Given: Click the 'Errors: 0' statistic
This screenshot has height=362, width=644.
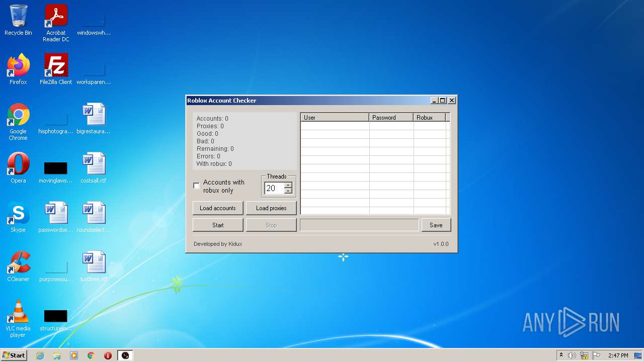Looking at the screenshot, I should click(209, 156).
